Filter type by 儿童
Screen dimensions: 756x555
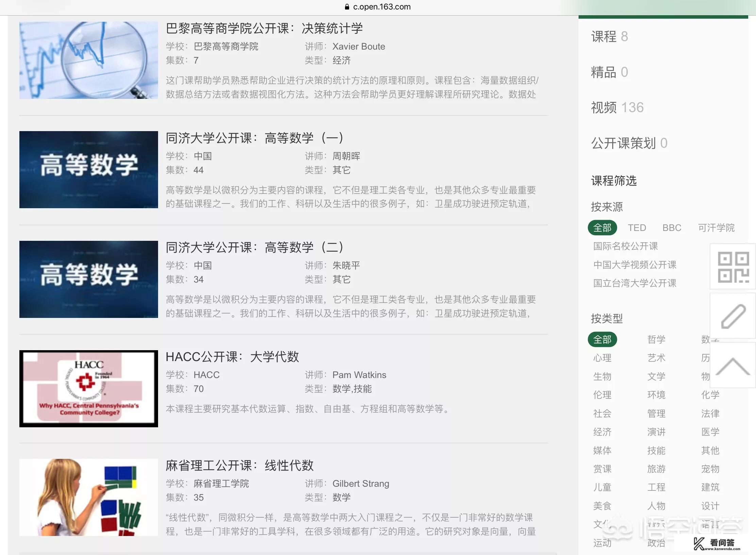coord(602,487)
